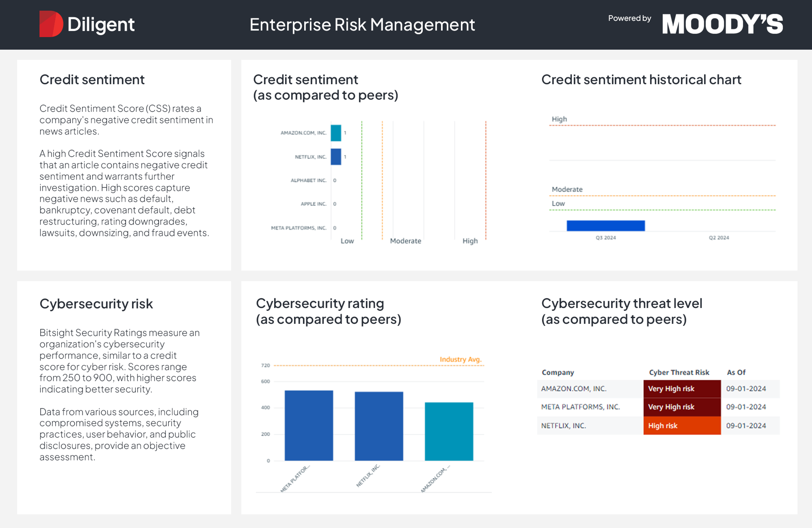Click the 200 y-axis value in the cybersecurity rating chart

(265, 434)
